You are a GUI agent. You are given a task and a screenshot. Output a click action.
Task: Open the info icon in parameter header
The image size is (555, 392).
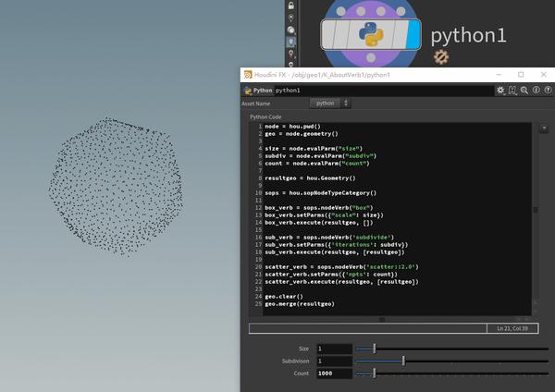click(536, 91)
